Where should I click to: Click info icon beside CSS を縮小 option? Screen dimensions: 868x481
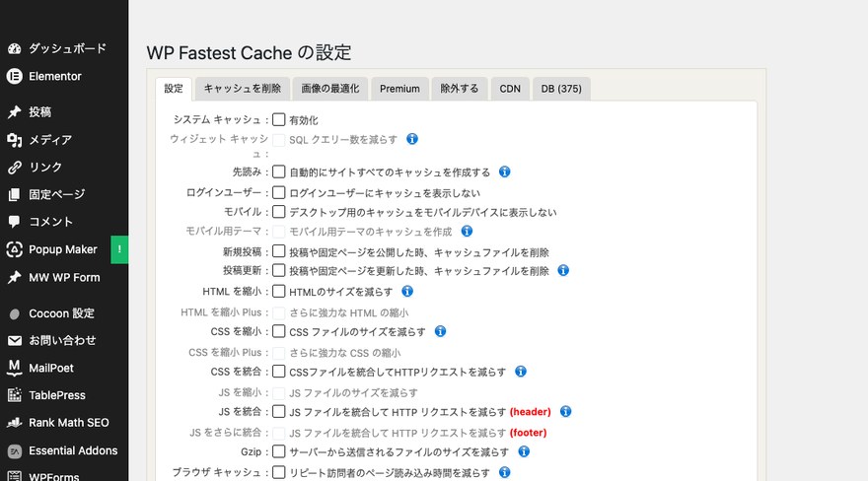pyautogui.click(x=440, y=331)
